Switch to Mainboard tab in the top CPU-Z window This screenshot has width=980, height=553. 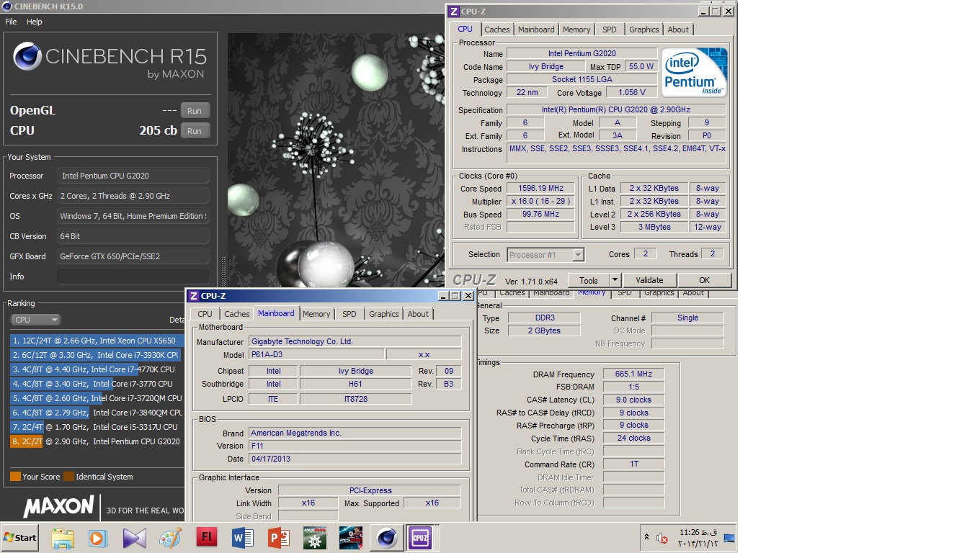click(x=536, y=30)
